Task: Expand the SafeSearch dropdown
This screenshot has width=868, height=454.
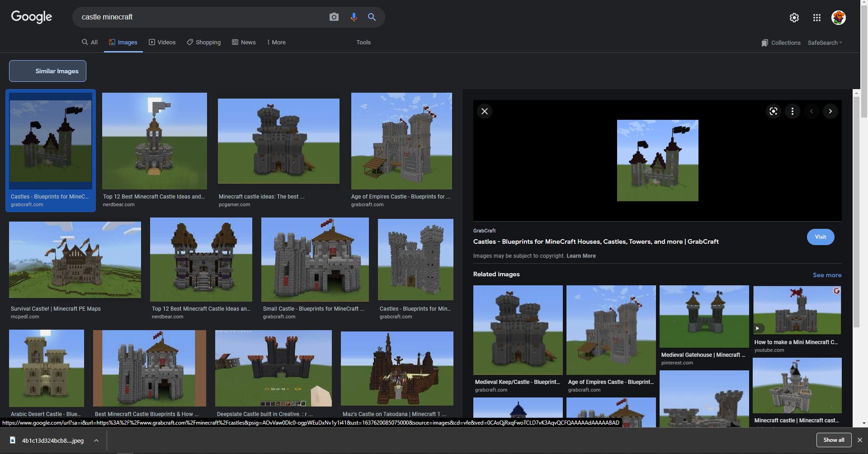Action: [825, 43]
